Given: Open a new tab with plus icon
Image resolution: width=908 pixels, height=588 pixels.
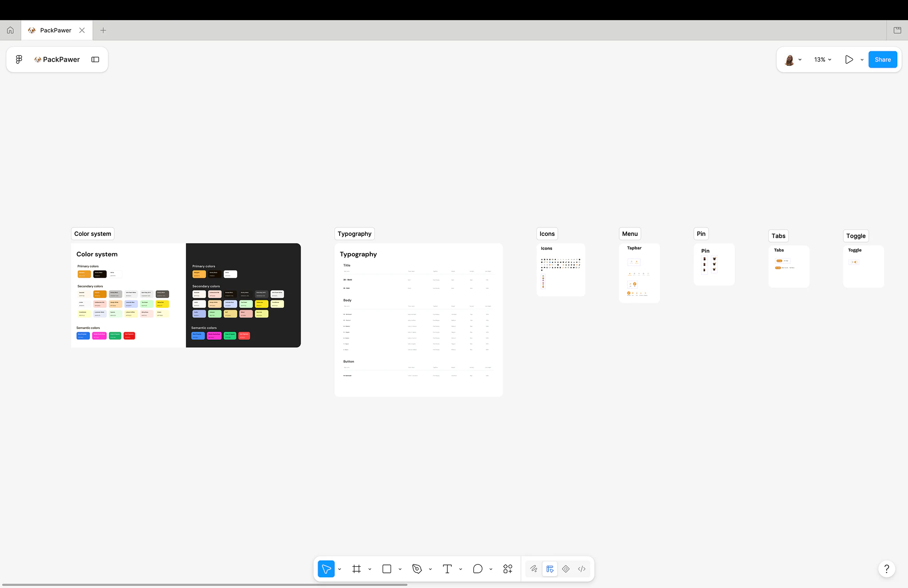Looking at the screenshot, I should tap(103, 30).
